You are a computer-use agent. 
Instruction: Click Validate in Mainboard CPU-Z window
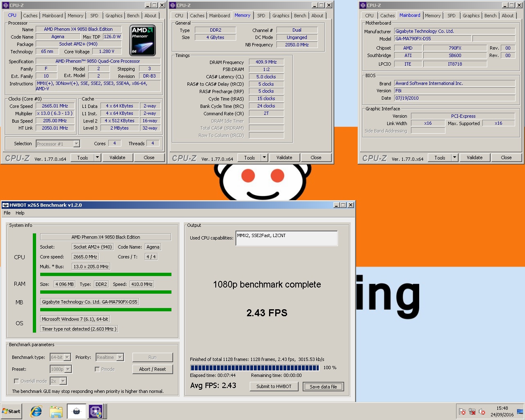[475, 157]
